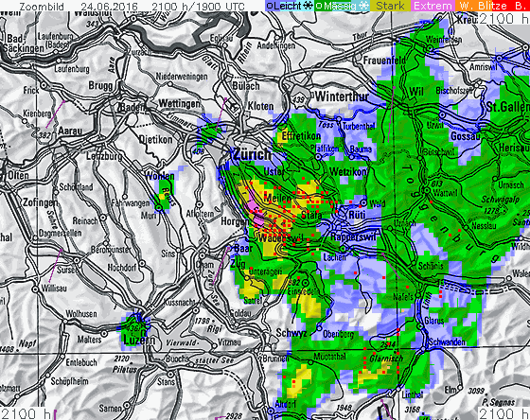Click the Rapperswil town marker circle
Viewport: 530px width, 420px height.
[344, 249]
